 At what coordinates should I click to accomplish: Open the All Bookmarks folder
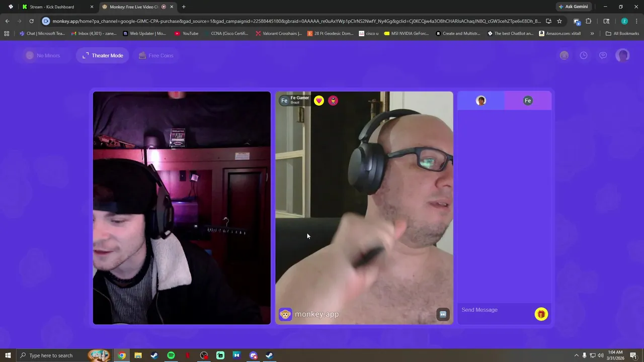pos(622,34)
